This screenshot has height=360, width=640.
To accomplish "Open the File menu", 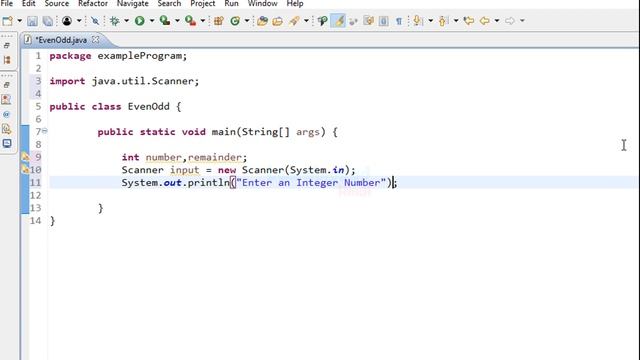I will (x=7, y=4).
